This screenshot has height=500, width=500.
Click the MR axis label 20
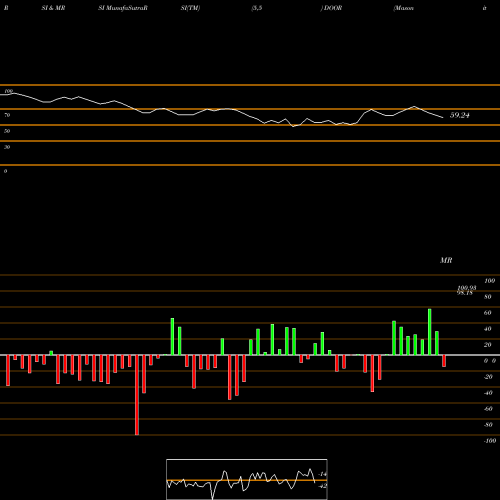(x=488, y=345)
